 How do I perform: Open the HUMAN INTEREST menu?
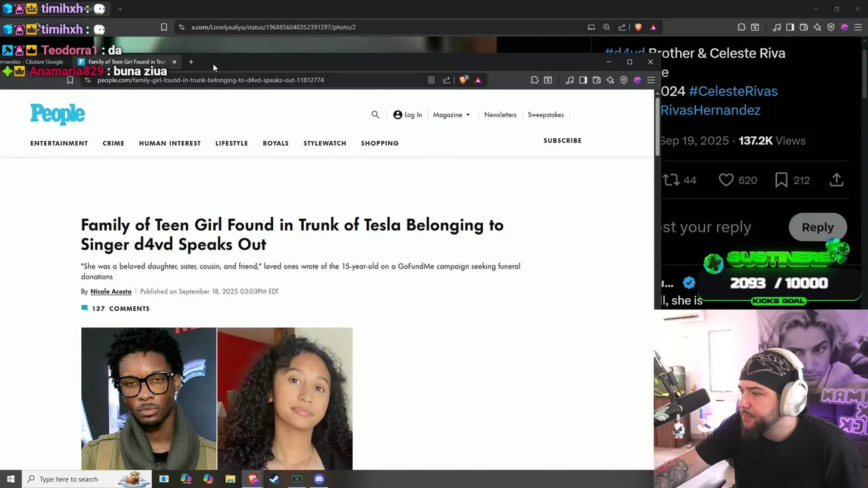coord(170,143)
